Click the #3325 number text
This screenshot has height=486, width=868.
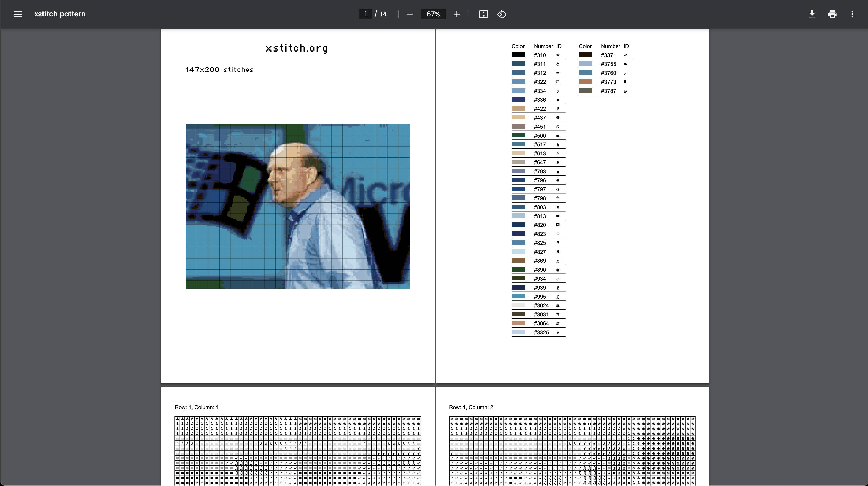[x=541, y=332]
